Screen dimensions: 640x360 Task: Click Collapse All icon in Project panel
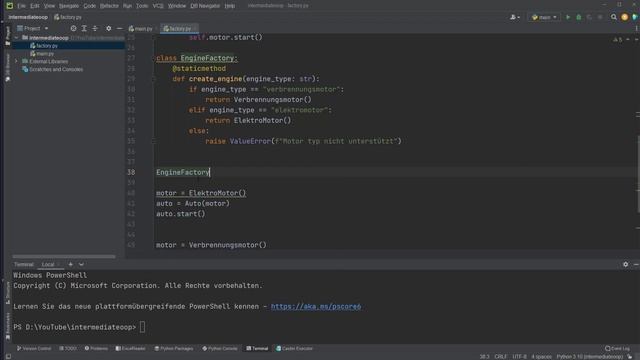(95, 28)
